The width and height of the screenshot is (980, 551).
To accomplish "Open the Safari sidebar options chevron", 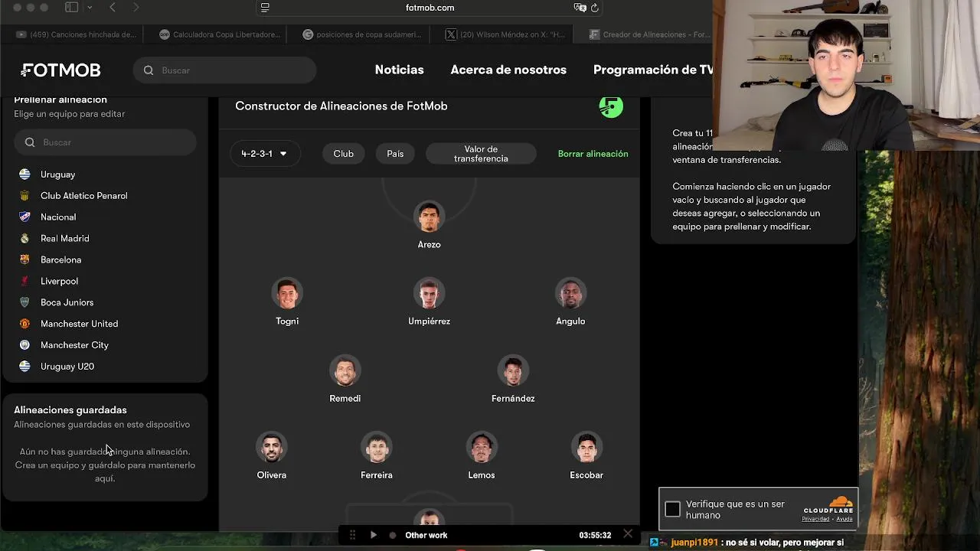I will pos(90,8).
